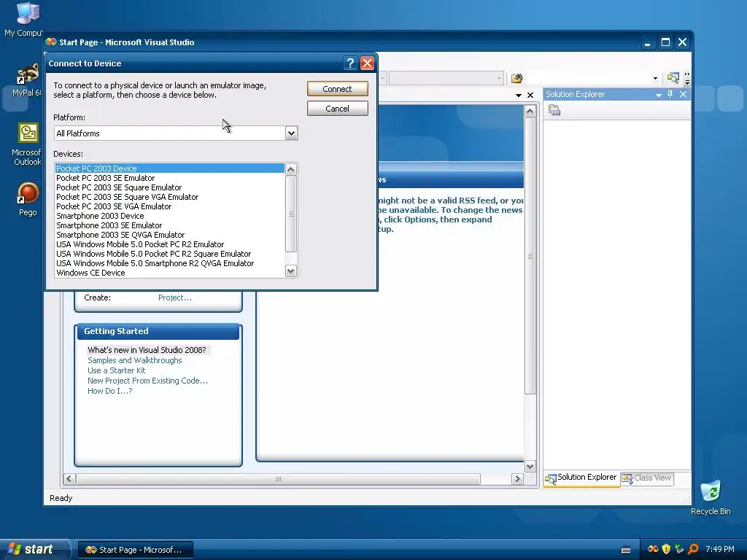Click the Properties icon in Solution Explorer
Screen dimensions: 747x560
(x=554, y=111)
